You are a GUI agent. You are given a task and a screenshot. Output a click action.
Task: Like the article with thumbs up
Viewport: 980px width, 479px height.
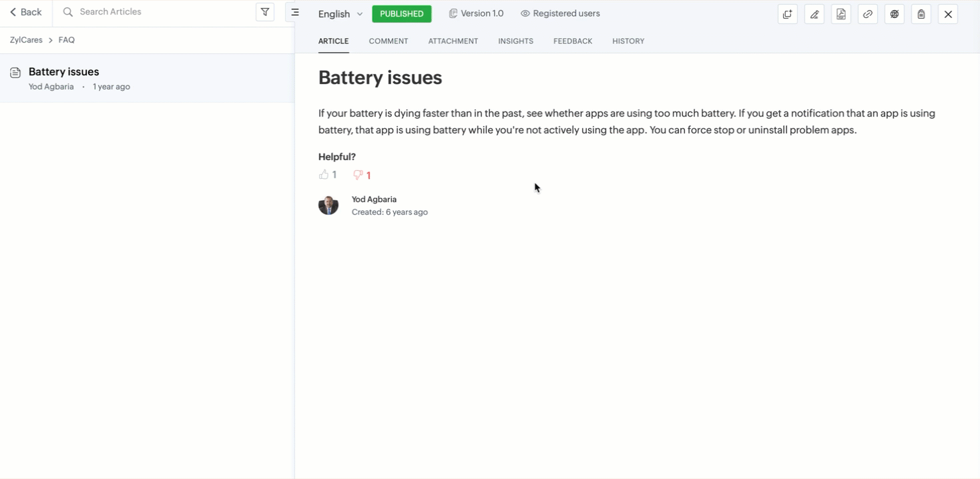coord(324,175)
